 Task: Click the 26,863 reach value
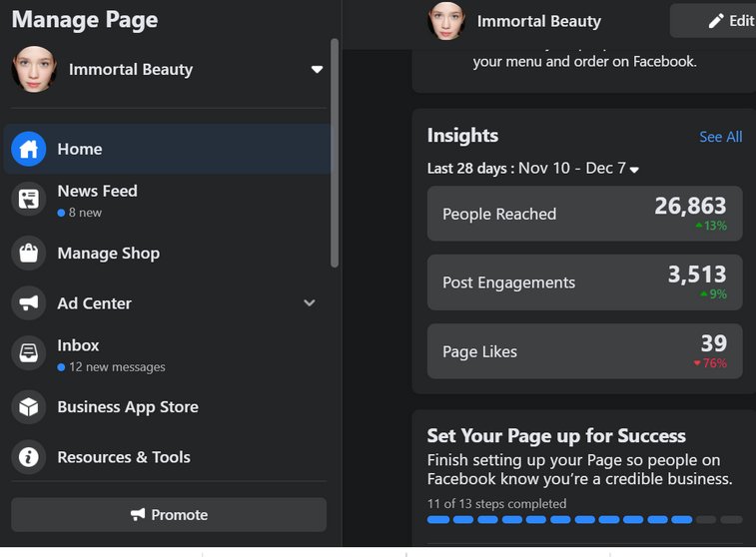[690, 206]
